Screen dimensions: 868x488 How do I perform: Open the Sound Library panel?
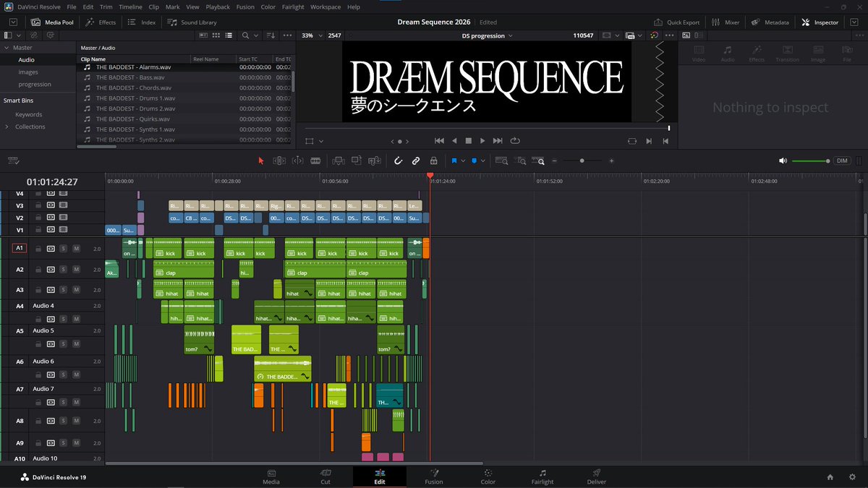point(192,22)
